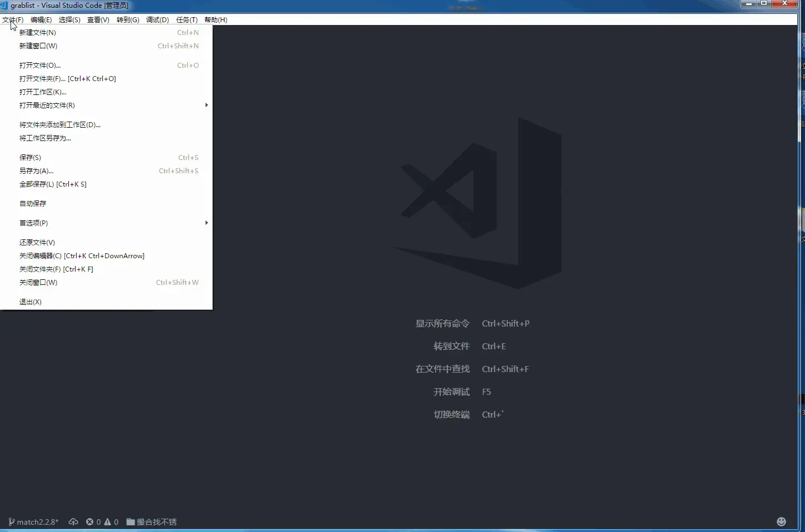Screen dimensions: 805x532
Task: Open the 任务(T) menu
Action: (187, 20)
